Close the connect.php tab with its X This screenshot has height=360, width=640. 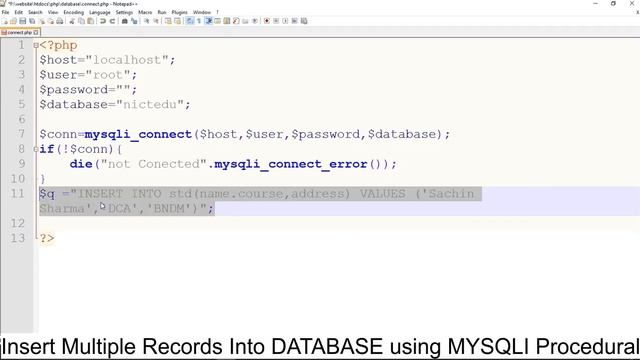click(x=36, y=32)
